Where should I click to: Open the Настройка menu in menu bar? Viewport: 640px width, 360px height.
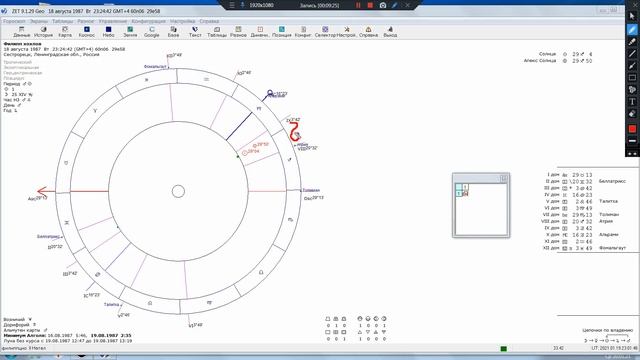(182, 21)
